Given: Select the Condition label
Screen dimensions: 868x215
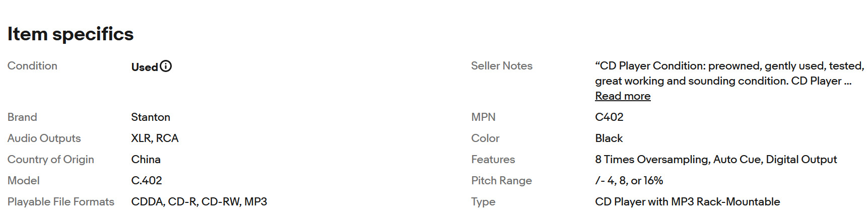Looking at the screenshot, I should click(x=32, y=66).
